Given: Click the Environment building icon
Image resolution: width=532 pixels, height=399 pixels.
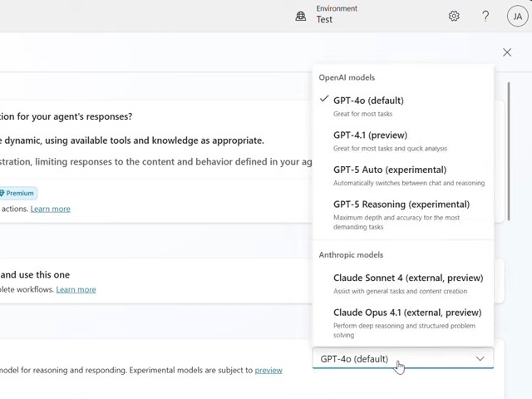Looking at the screenshot, I should (x=301, y=16).
